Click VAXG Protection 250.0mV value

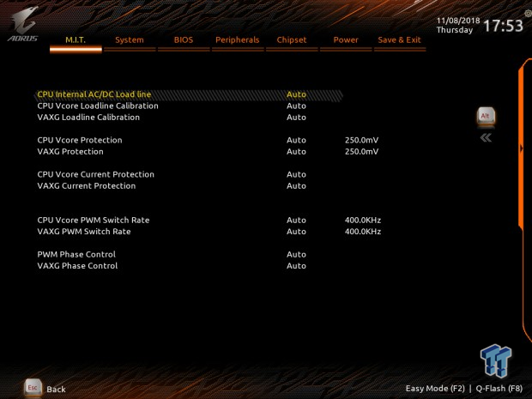362,152
